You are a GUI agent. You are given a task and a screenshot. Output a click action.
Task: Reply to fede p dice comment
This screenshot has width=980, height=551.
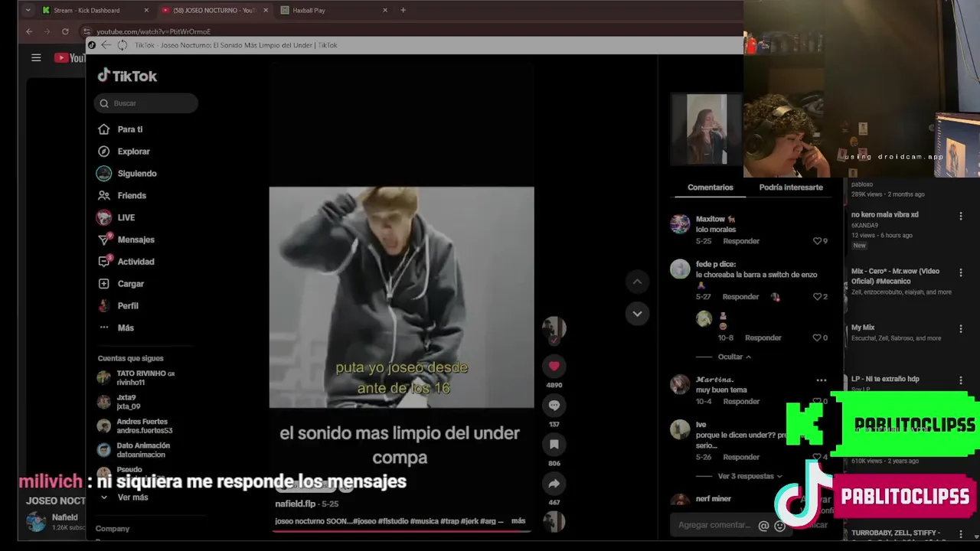tap(741, 297)
